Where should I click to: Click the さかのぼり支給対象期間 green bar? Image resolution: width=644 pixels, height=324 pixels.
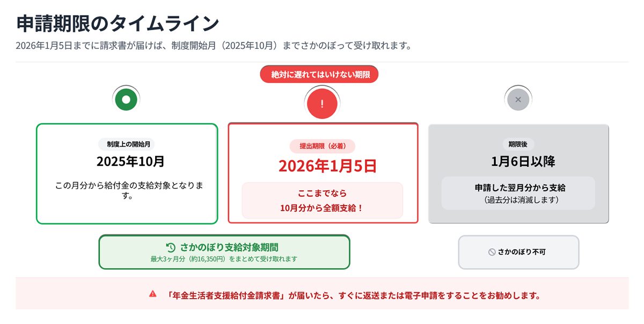(224, 252)
